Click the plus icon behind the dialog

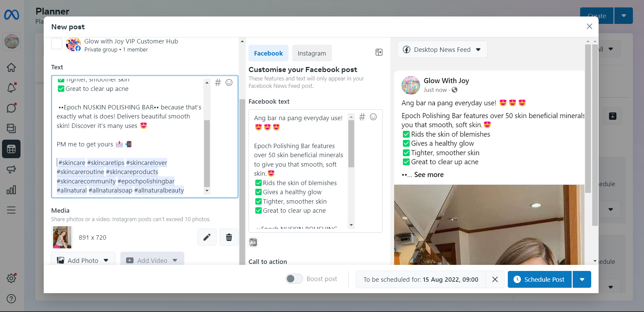click(613, 116)
